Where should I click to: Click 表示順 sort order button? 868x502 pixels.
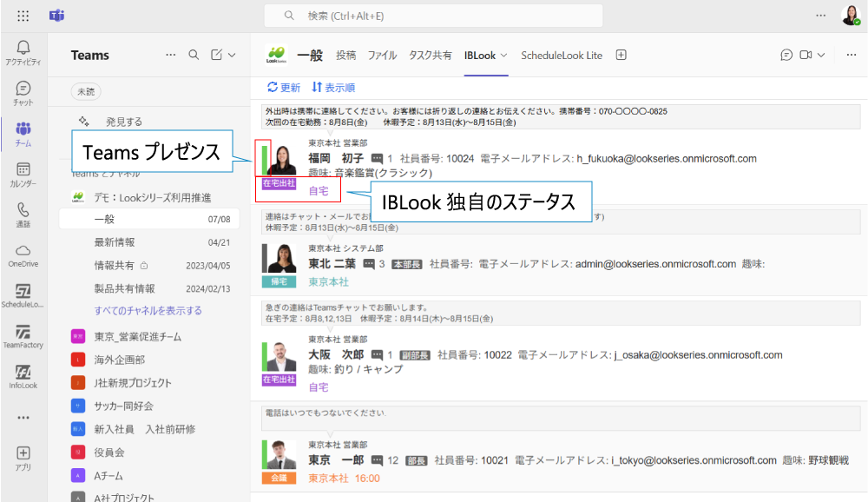[x=333, y=88]
